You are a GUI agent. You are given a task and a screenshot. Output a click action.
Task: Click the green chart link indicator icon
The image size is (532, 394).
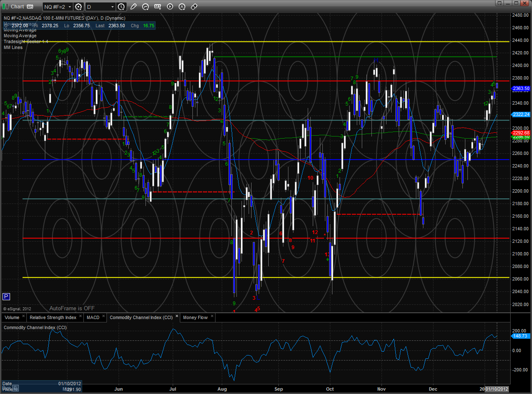tap(5, 6)
